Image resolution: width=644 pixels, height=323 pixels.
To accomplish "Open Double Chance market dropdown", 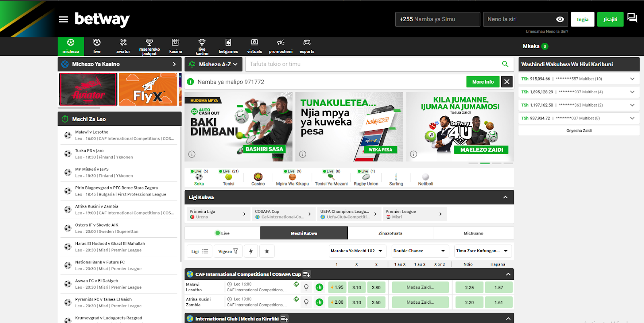I will tap(420, 251).
